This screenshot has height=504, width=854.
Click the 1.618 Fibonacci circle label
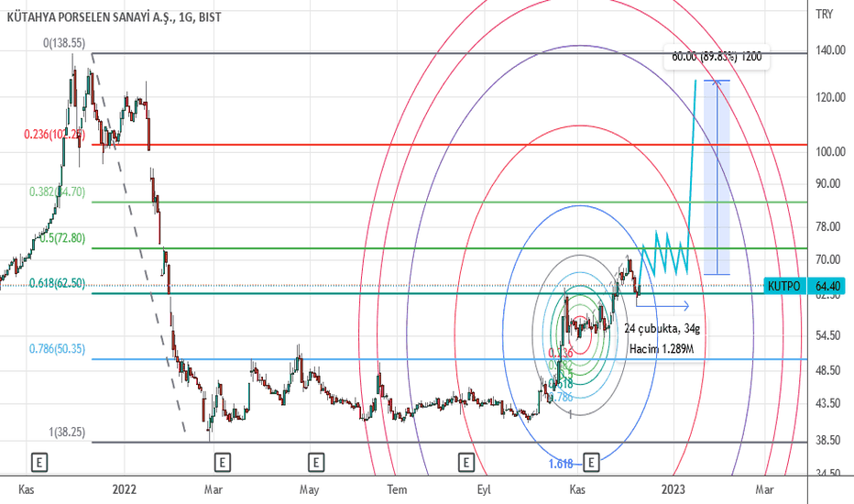pyautogui.click(x=561, y=464)
